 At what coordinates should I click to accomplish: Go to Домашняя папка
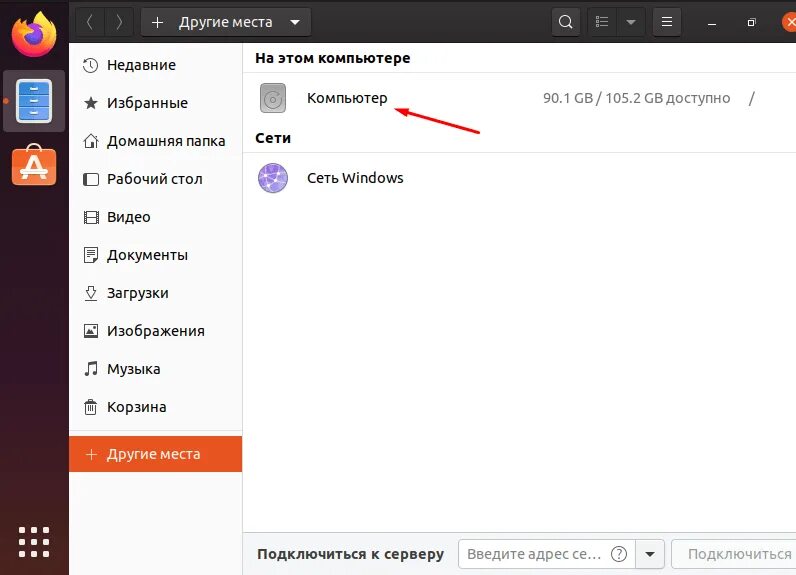pos(165,141)
